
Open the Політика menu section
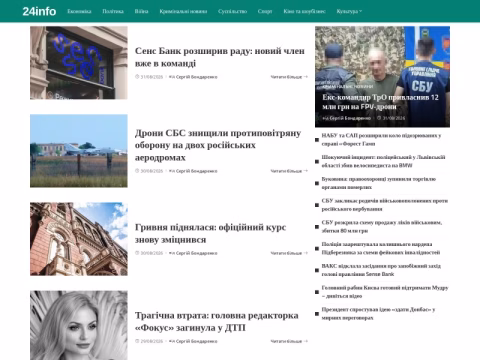pos(113,11)
